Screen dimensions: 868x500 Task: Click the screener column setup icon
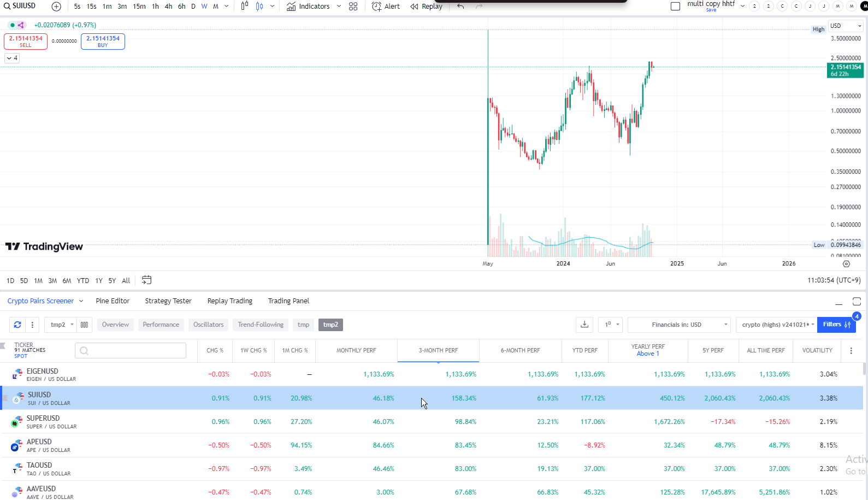(84, 325)
